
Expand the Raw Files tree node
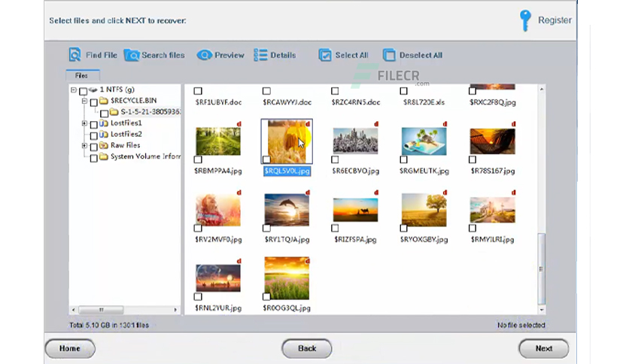(x=84, y=145)
